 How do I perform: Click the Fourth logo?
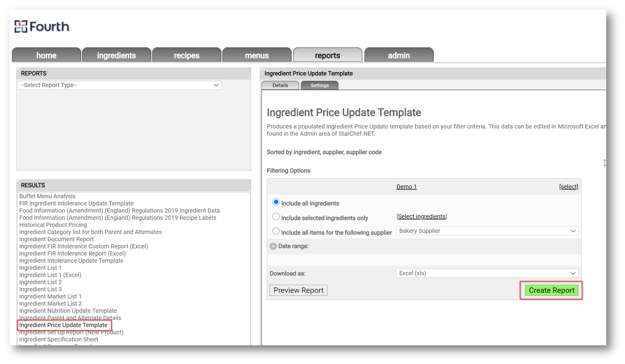pyautogui.click(x=42, y=26)
